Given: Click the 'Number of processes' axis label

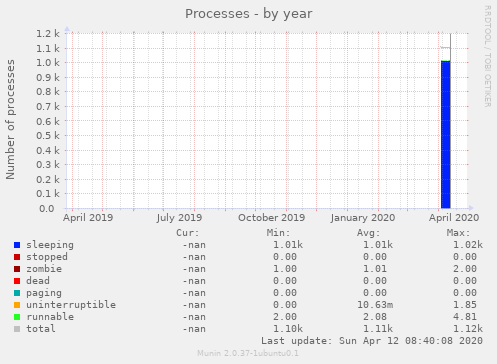Looking at the screenshot, I should pyautogui.click(x=10, y=120).
